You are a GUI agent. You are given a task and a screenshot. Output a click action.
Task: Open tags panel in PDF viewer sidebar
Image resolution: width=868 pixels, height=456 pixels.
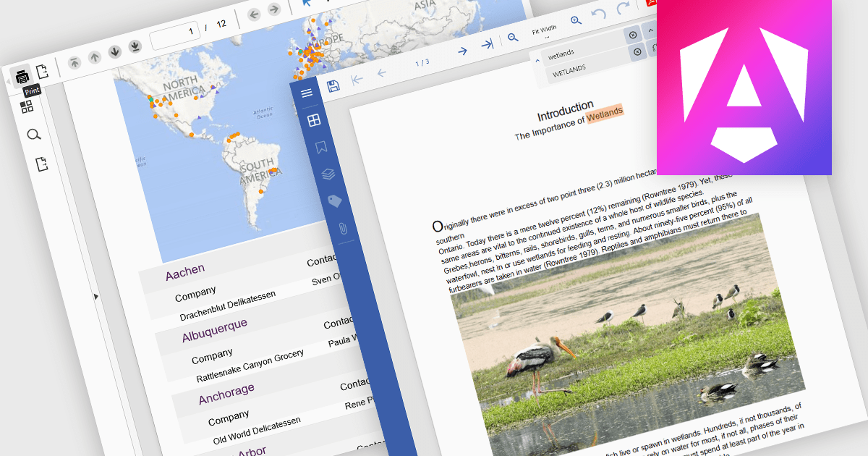click(x=335, y=201)
